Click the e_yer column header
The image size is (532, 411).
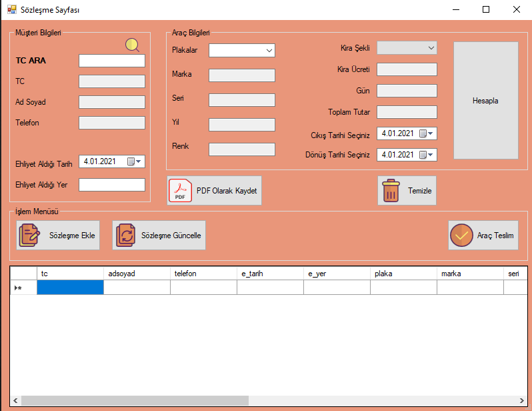[x=337, y=274]
